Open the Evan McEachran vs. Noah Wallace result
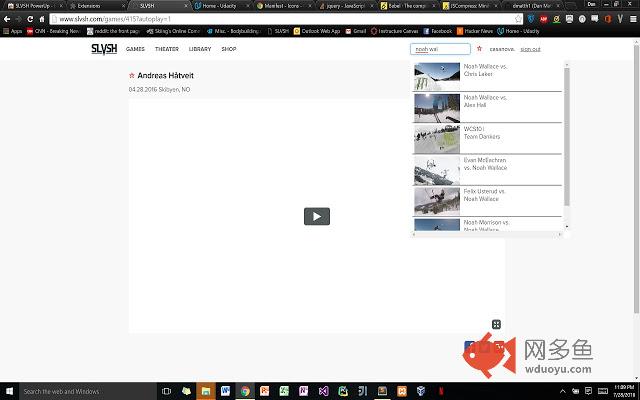 (488, 171)
